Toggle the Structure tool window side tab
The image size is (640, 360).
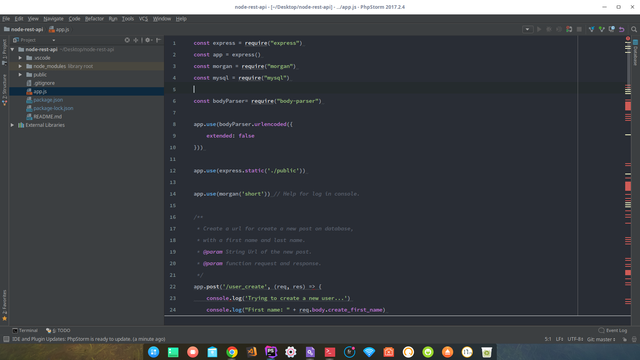coord(4,90)
